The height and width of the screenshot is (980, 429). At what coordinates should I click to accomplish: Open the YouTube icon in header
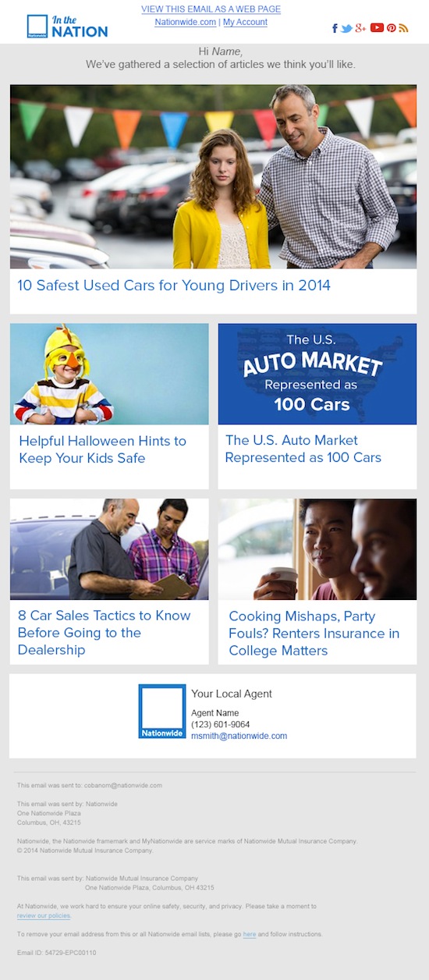click(x=377, y=28)
